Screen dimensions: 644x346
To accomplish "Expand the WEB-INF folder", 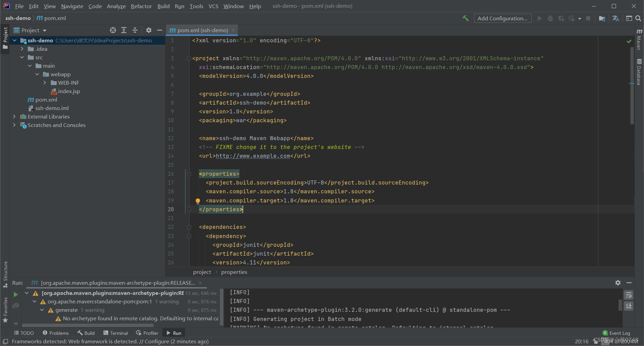I will 45,83.
